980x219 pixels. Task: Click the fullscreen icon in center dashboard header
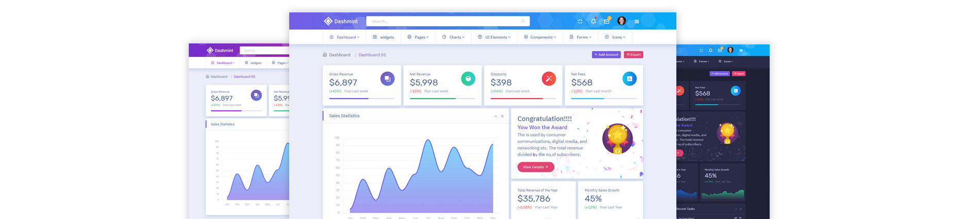point(580,21)
